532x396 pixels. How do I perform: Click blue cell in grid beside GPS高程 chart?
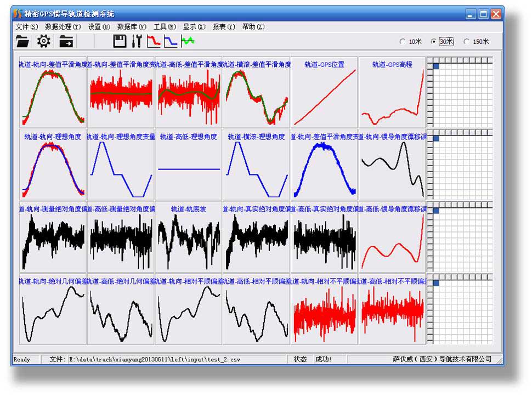click(x=436, y=66)
